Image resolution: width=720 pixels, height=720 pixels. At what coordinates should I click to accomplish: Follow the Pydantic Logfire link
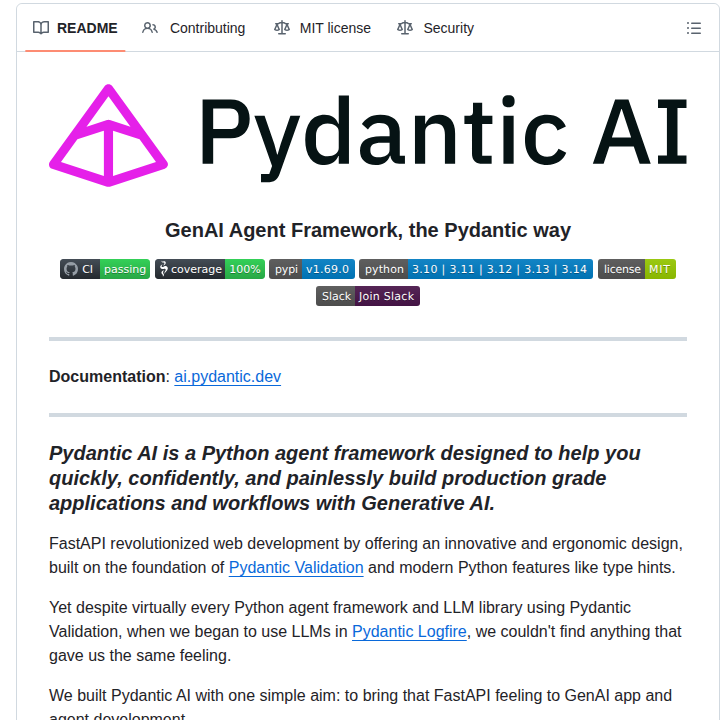click(x=409, y=631)
